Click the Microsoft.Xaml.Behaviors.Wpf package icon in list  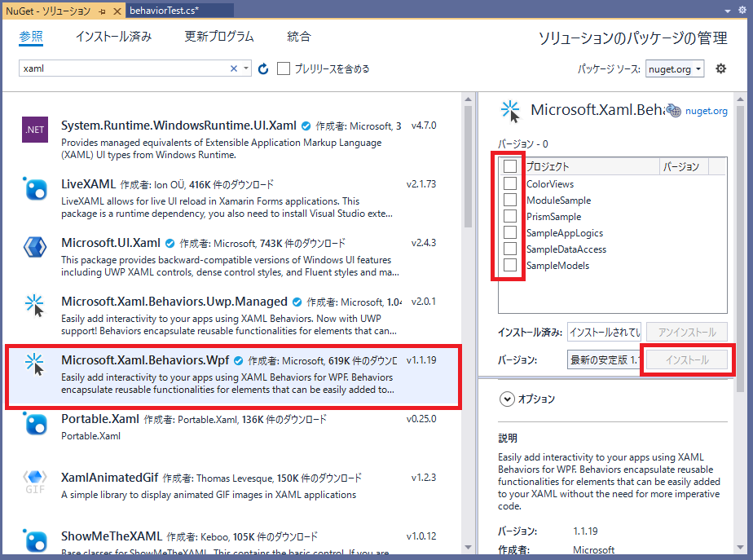(x=35, y=364)
